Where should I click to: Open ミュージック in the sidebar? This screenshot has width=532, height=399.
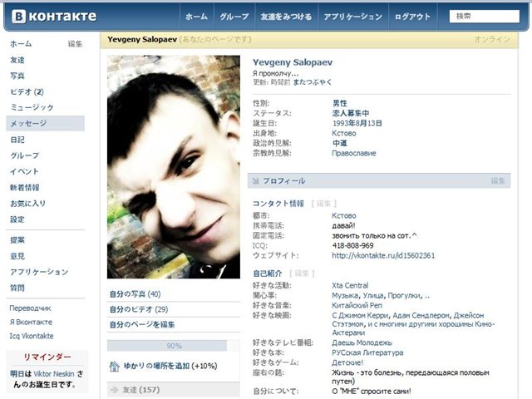point(32,107)
